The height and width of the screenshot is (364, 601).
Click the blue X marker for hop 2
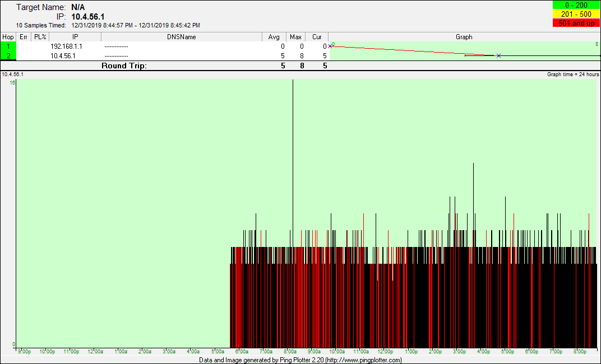498,56
